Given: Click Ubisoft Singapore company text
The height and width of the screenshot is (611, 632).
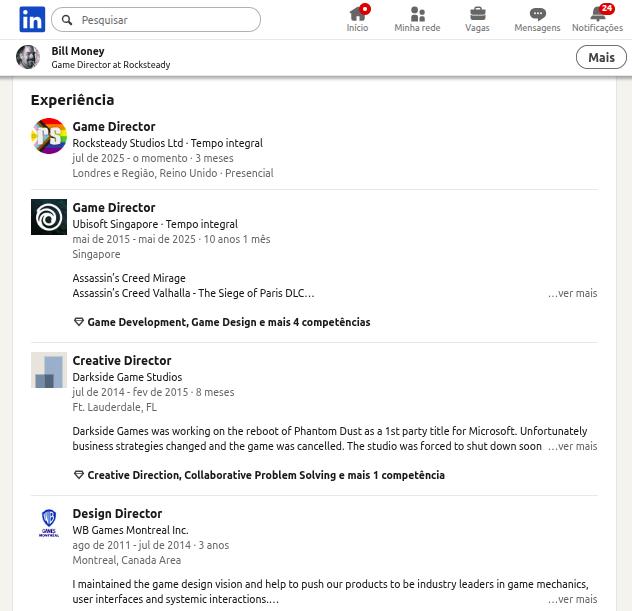Looking at the screenshot, I should click(x=115, y=224).
